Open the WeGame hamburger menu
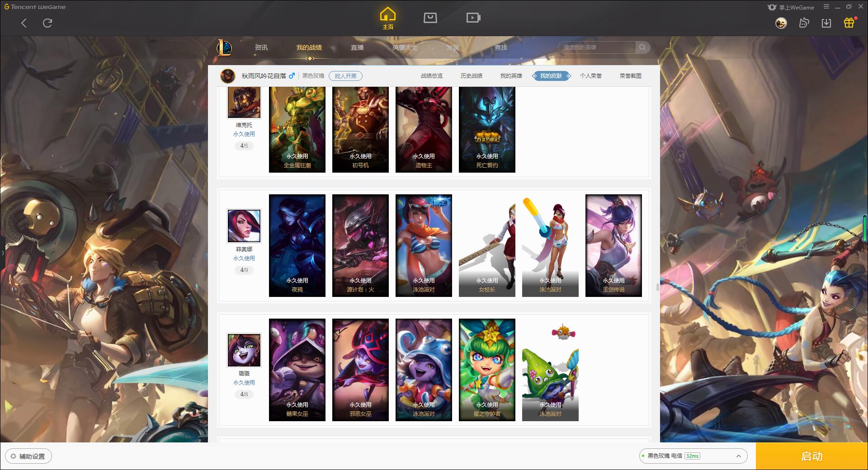 click(x=826, y=7)
